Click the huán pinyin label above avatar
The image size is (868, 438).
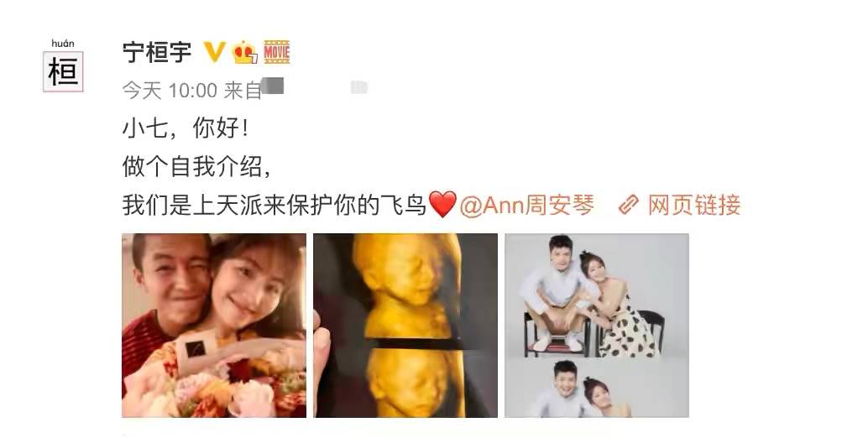[63, 44]
